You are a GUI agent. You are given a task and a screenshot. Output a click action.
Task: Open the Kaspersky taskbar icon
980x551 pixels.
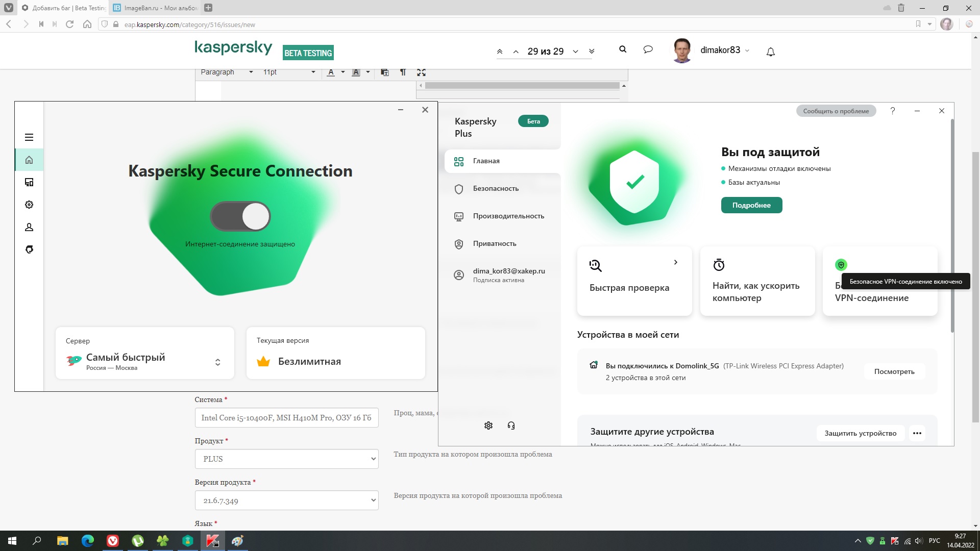(213, 541)
